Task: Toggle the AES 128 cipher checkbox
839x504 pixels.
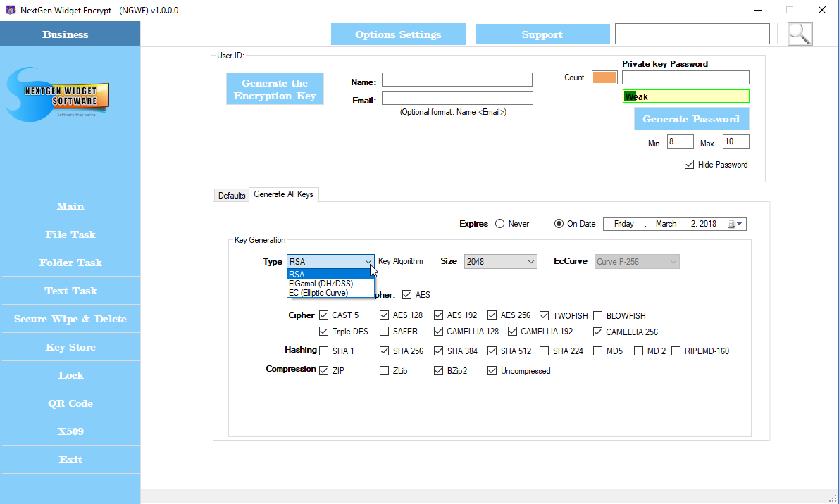Action: [384, 315]
